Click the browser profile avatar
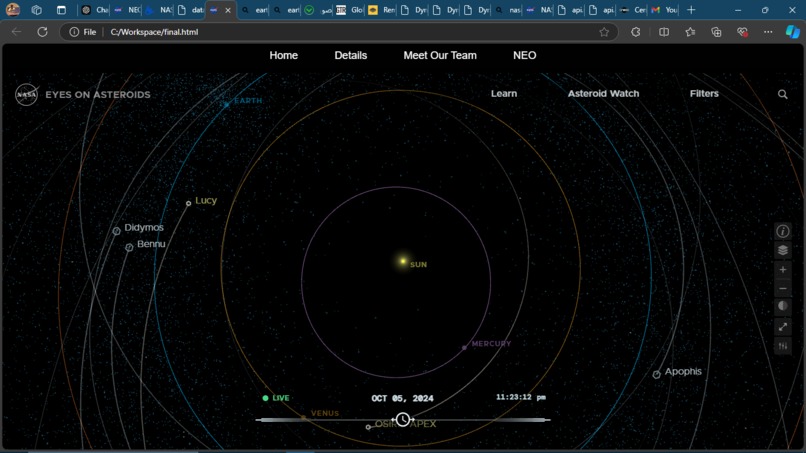 tap(13, 9)
